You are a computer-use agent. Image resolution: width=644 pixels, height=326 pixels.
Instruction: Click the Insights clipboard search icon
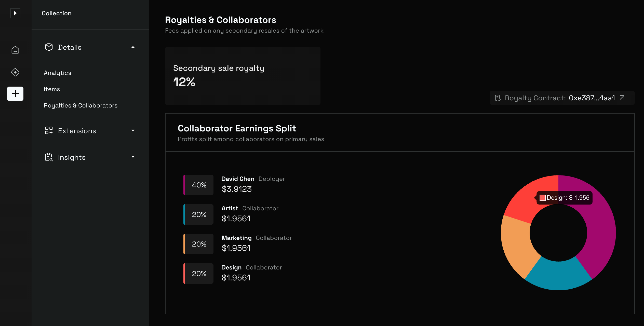pos(49,157)
